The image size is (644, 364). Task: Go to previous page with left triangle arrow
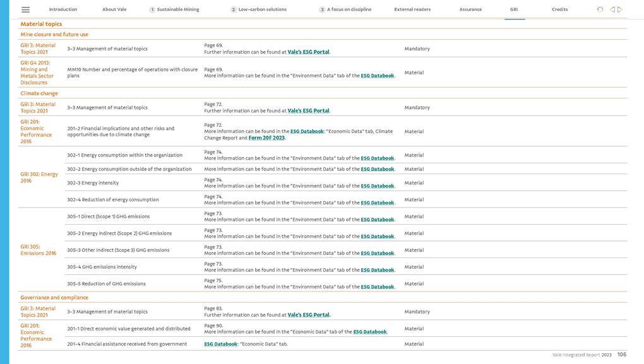point(612,9)
